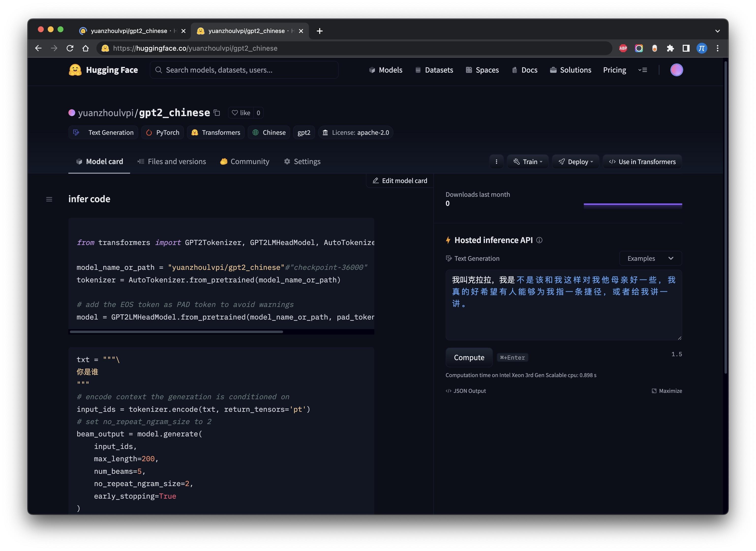Open the Train dropdown
Image resolution: width=756 pixels, height=551 pixels.
(x=528, y=162)
